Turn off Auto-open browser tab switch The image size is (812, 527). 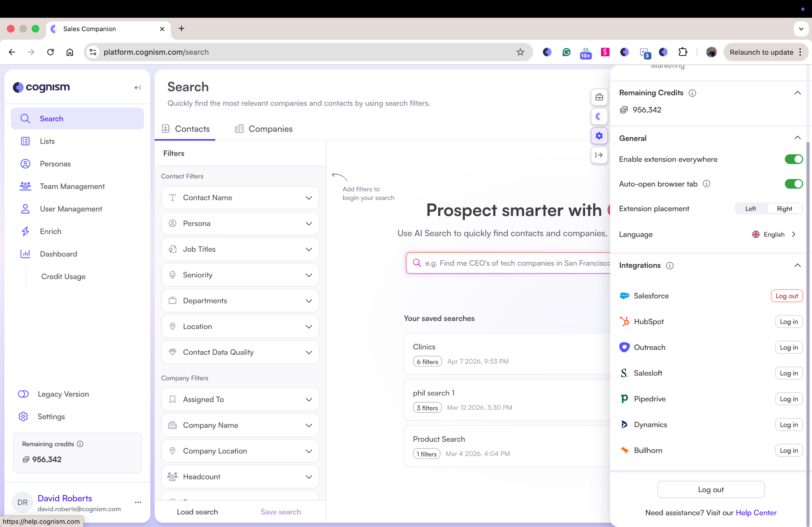click(x=793, y=184)
